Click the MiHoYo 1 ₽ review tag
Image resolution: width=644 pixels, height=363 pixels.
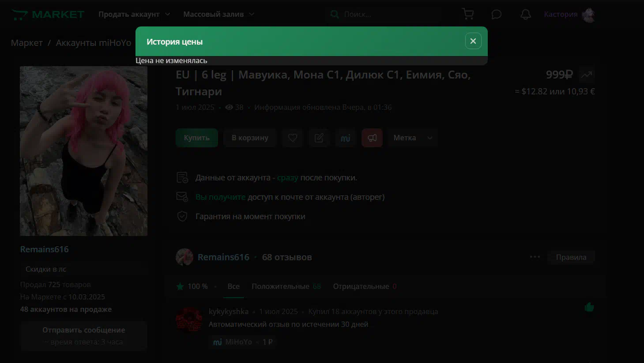click(242, 342)
